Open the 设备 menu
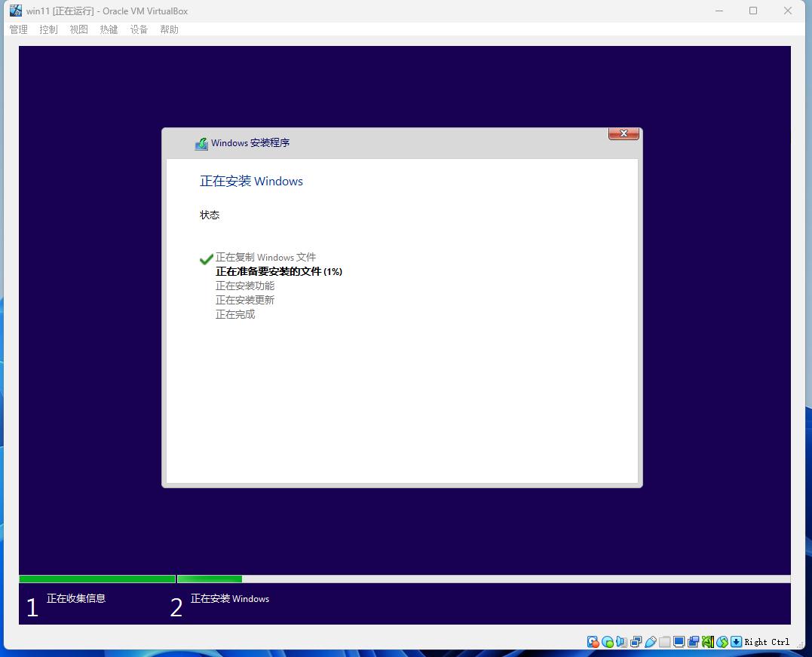The width and height of the screenshot is (812, 657). point(139,29)
